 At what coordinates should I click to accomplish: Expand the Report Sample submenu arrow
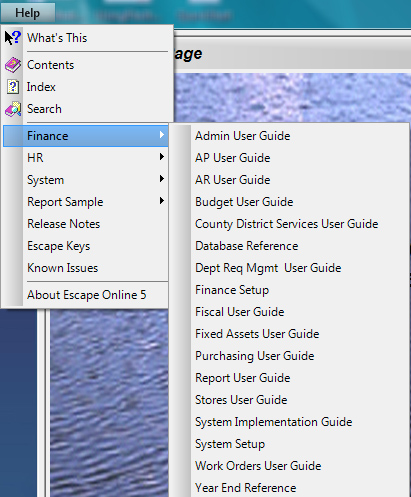tap(162, 201)
